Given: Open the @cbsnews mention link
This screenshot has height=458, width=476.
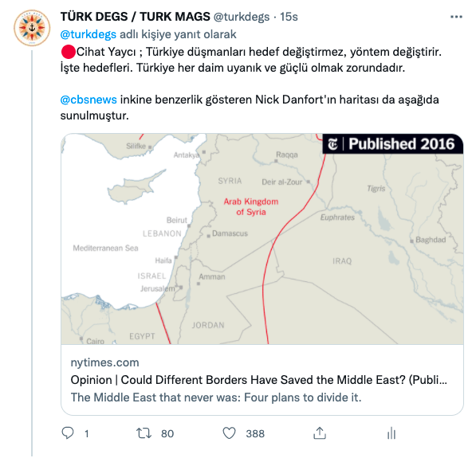Looking at the screenshot, I should [x=89, y=100].
